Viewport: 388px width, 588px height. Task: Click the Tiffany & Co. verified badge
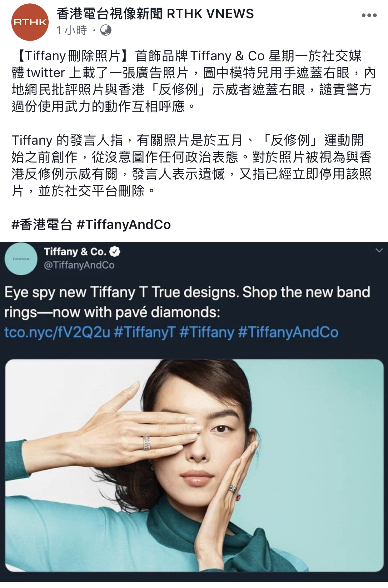pyautogui.click(x=116, y=251)
